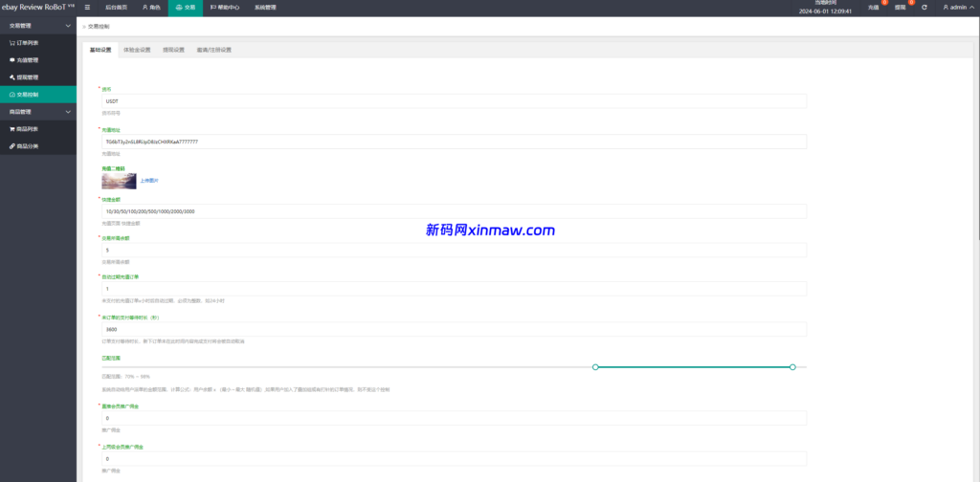Screen dimensions: 980x482
Task: Open 充值管理 in the sidebar
Action: point(38,60)
